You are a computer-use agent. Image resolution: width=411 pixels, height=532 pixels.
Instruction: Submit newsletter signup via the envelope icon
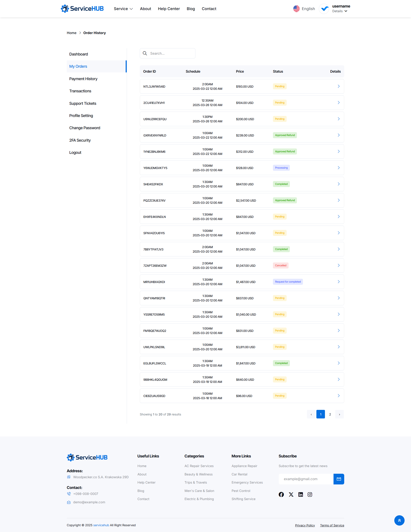tap(339, 479)
